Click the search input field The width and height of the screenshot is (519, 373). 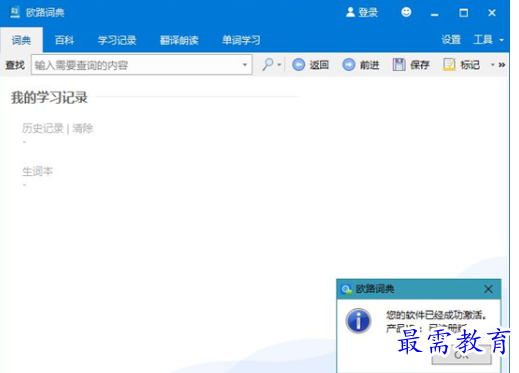click(x=142, y=65)
